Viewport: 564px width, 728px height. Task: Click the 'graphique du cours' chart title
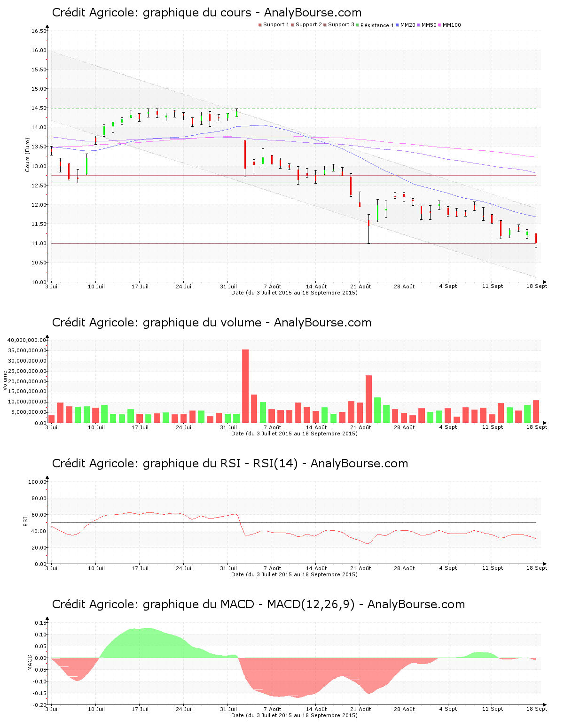click(x=207, y=13)
